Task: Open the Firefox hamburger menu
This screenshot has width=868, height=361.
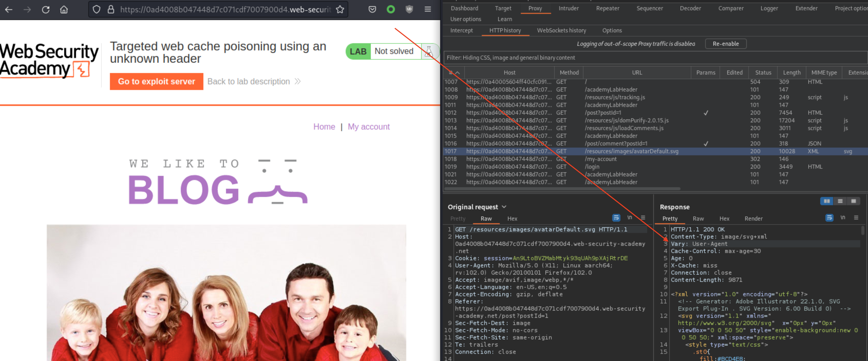Action: 428,10
